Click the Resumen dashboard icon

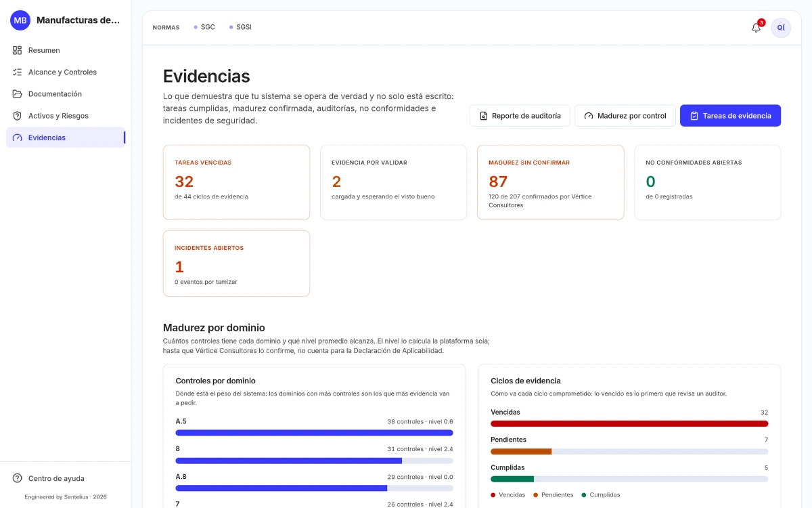pos(17,50)
